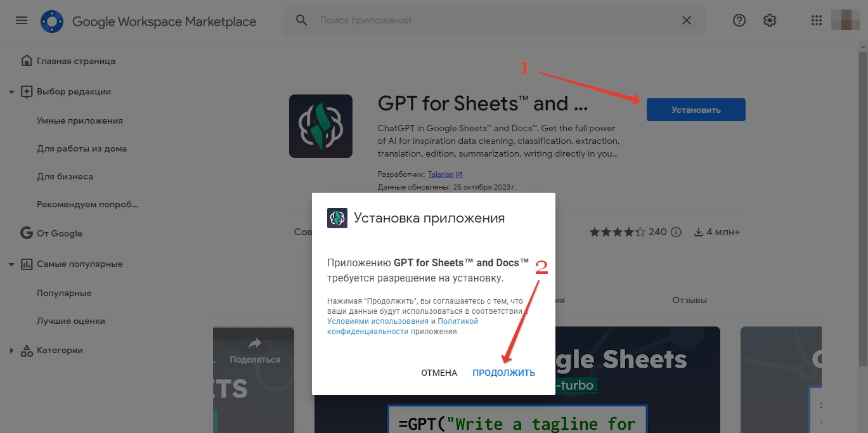868x433 pixels.
Task: Open the Talarian developer link
Action: coord(441,174)
